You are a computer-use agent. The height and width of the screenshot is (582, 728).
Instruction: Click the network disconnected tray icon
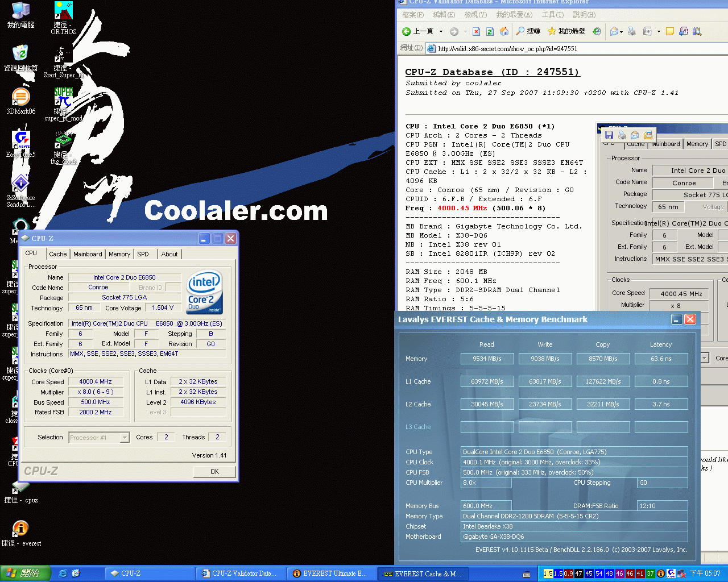[x=681, y=573]
